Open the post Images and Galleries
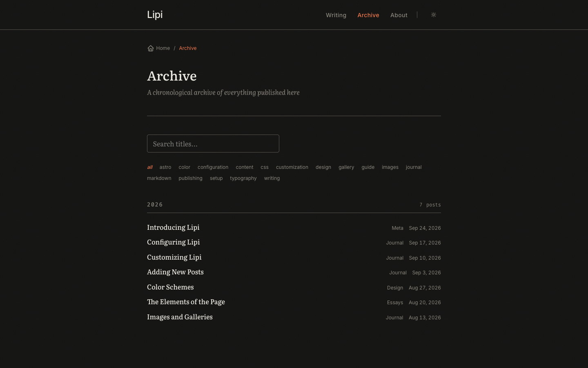The height and width of the screenshot is (368, 588). click(x=180, y=317)
